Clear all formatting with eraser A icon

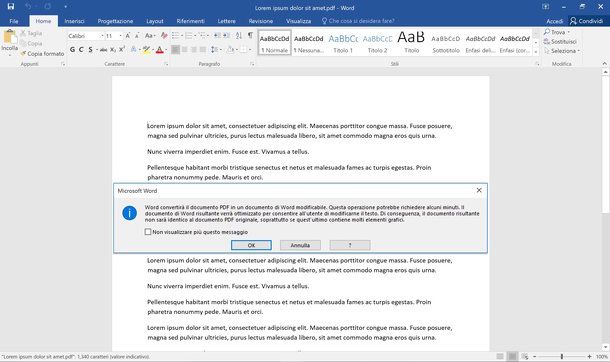coord(164,36)
